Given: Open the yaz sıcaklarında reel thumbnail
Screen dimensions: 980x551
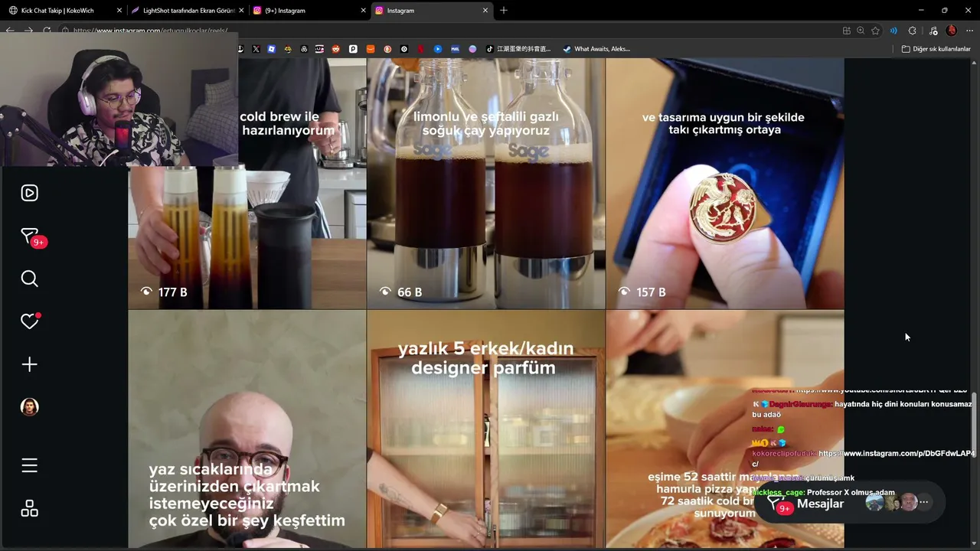Looking at the screenshot, I should tap(247, 429).
